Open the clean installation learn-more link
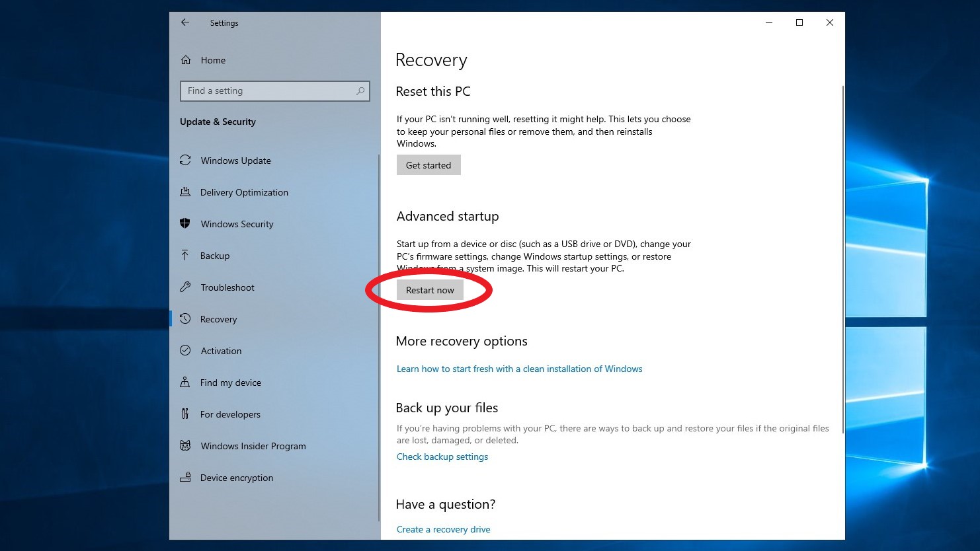 pos(519,369)
